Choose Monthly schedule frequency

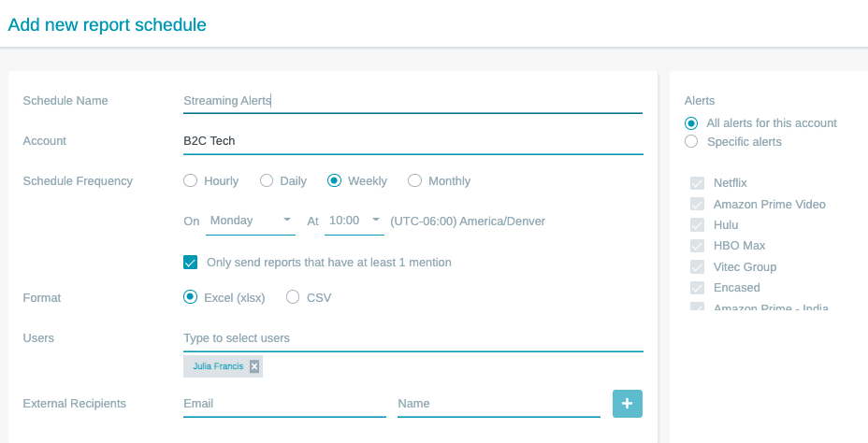[x=415, y=181]
